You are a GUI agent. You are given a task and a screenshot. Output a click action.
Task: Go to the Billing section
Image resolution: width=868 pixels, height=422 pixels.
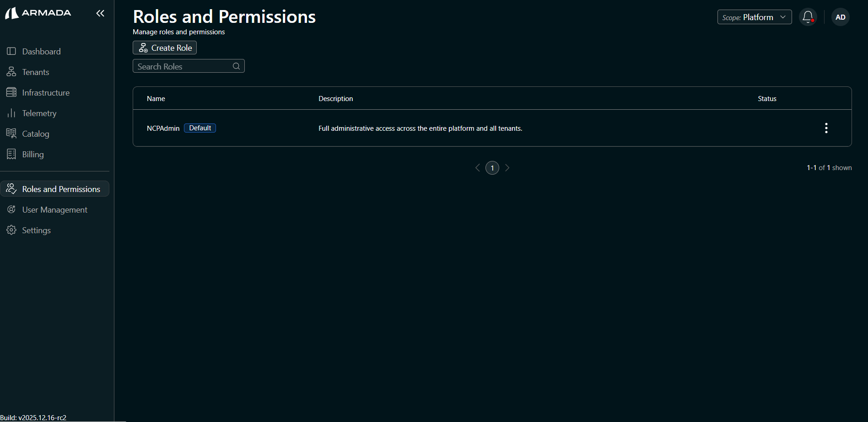click(32, 154)
